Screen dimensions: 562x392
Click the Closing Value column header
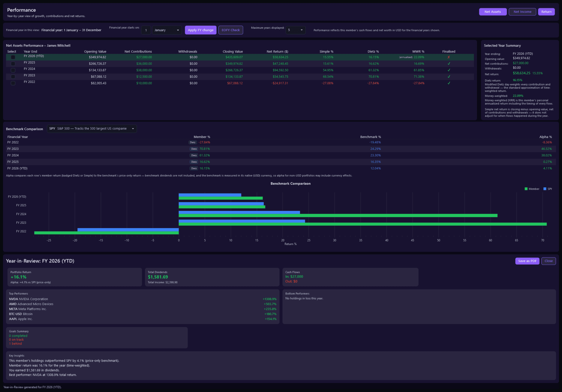[233, 51]
